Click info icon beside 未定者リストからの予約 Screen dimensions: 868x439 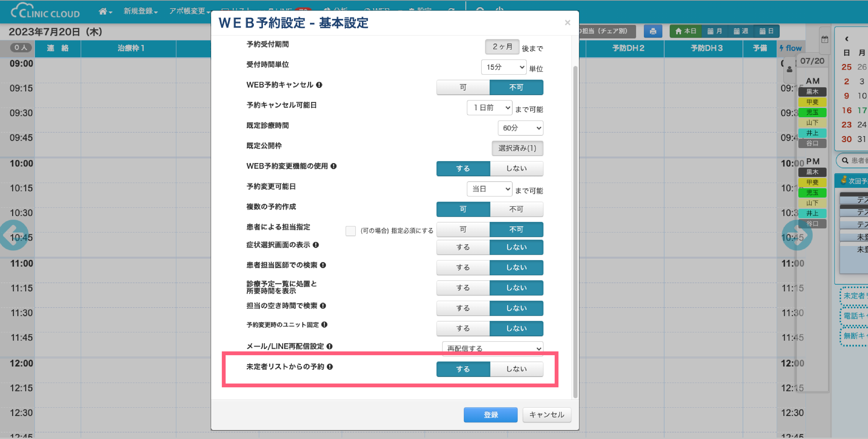[x=330, y=367]
